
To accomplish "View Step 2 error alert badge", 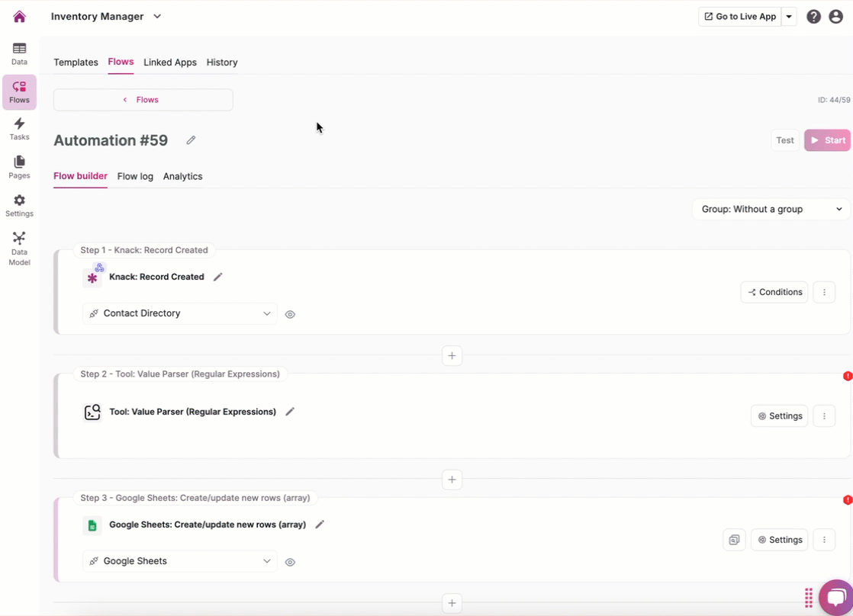I will point(848,376).
